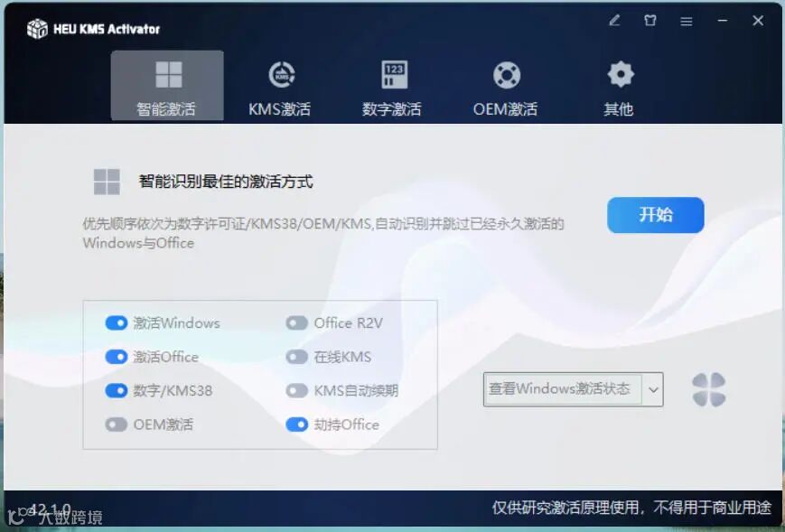Disable the 激活Windows toggle
This screenshot has height=532, width=785.
coord(117,322)
